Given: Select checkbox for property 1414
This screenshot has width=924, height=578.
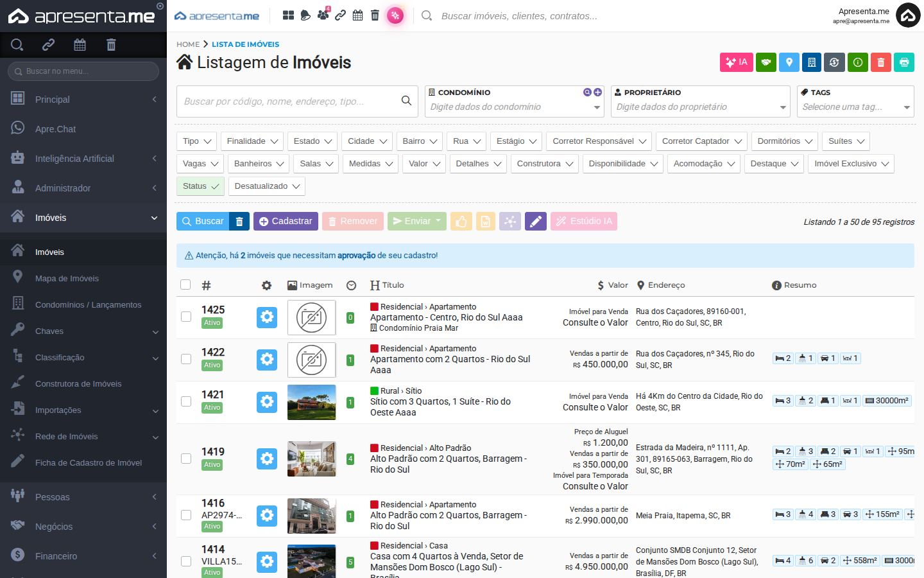Looking at the screenshot, I should click(x=186, y=561).
